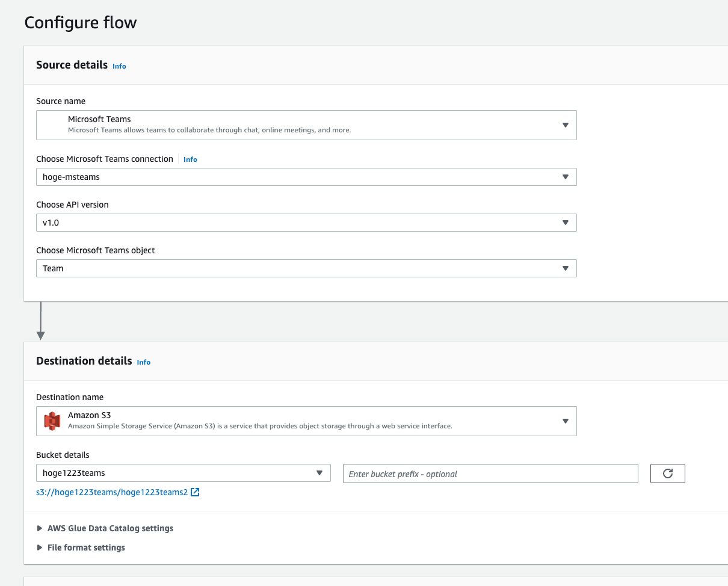Click the caret on the Teams object dropdown
This screenshot has height=586, width=728.
point(565,268)
